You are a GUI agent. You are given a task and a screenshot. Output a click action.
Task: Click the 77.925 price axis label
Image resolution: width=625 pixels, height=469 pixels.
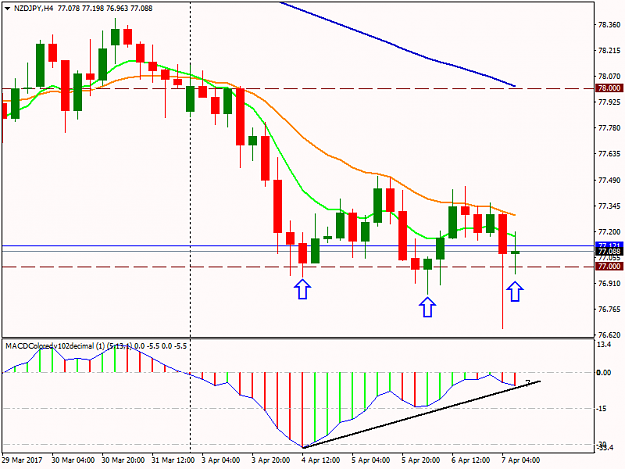[609, 102]
